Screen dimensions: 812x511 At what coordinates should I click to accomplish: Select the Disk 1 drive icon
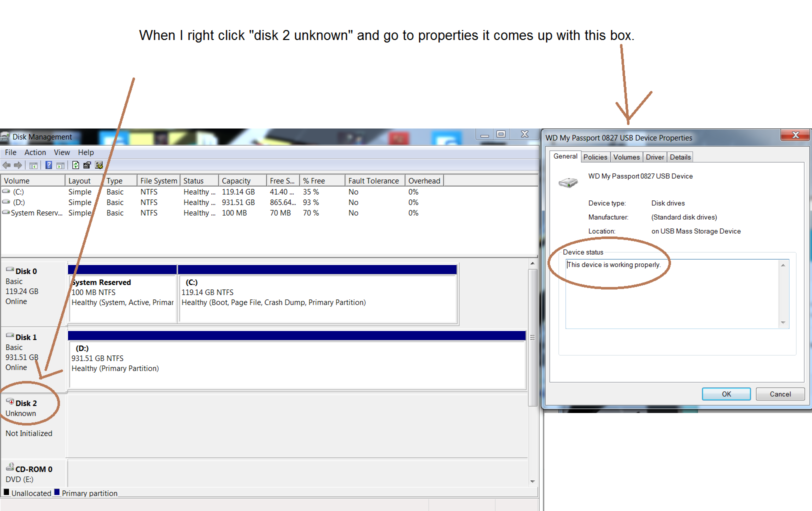pos(10,335)
